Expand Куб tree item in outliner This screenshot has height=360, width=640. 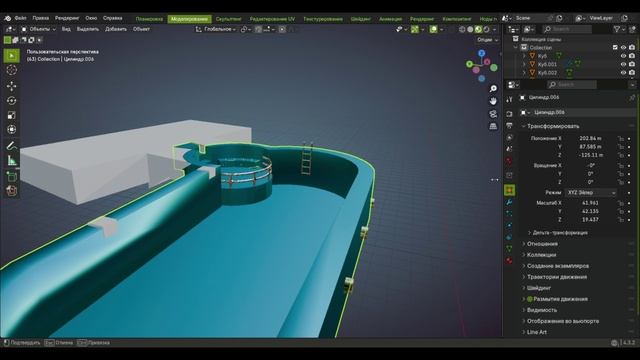point(524,56)
